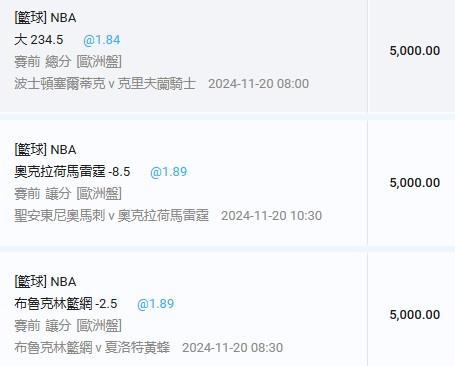Open 布魯克林籃網 v 夏洛特黃蜂 match

click(x=92, y=348)
